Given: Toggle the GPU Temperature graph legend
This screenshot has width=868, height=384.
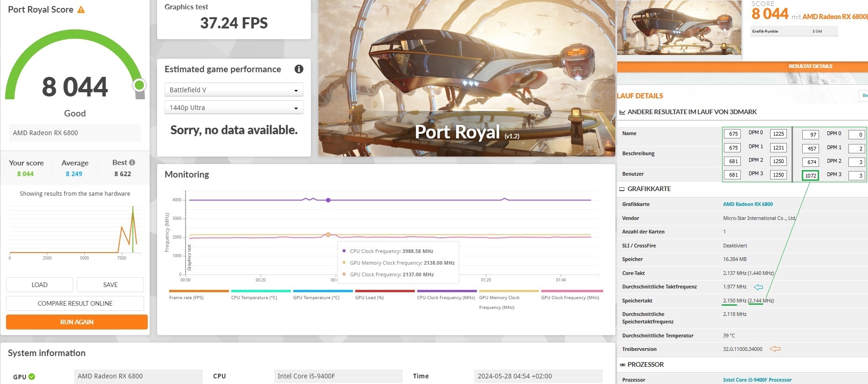Looking at the screenshot, I should pos(323,295).
